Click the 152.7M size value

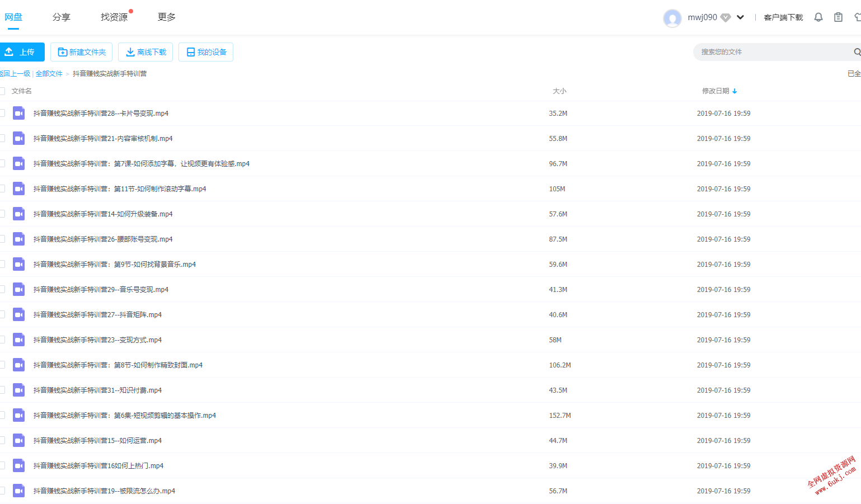pos(560,416)
